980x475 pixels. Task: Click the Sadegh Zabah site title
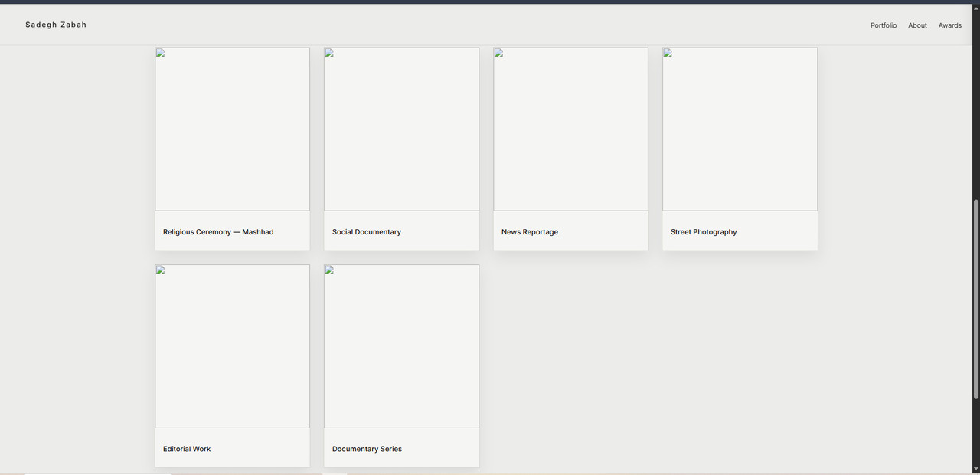(x=56, y=25)
